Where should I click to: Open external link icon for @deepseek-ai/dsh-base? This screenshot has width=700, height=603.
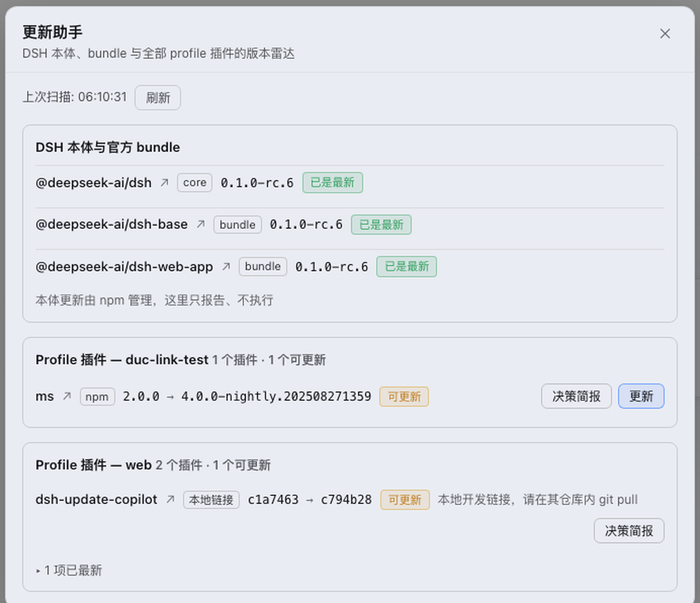pyautogui.click(x=201, y=224)
